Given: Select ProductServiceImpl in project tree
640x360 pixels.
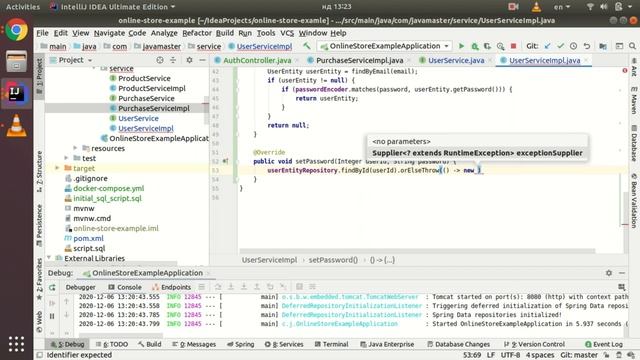Looking at the screenshot, I should pyautogui.click(x=151, y=88).
